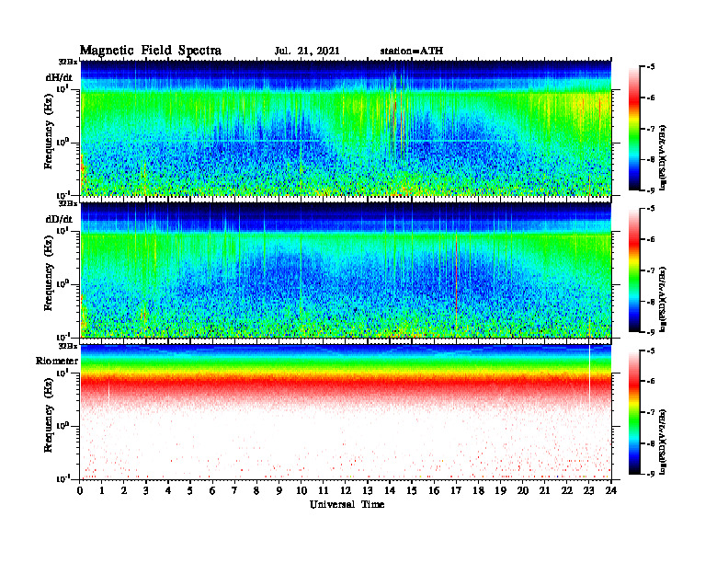Click the color bar beside dH/dt panel
Viewport: 728px width, 563px height.
634,129
